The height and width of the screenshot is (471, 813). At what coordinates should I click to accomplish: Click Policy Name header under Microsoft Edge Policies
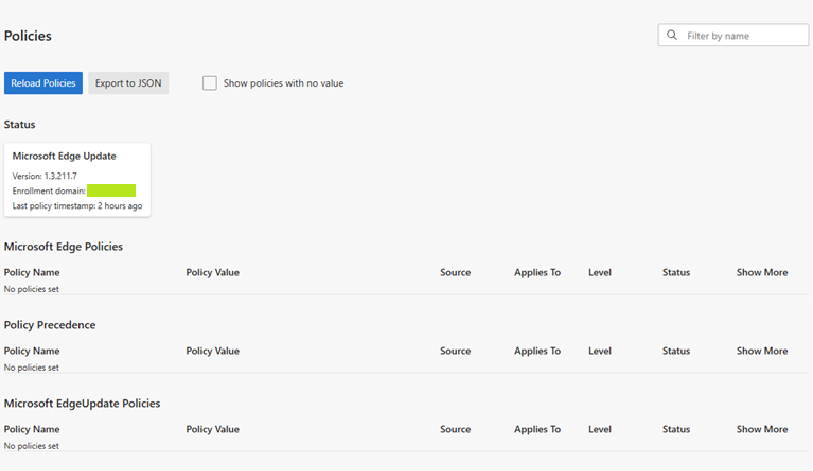click(32, 272)
